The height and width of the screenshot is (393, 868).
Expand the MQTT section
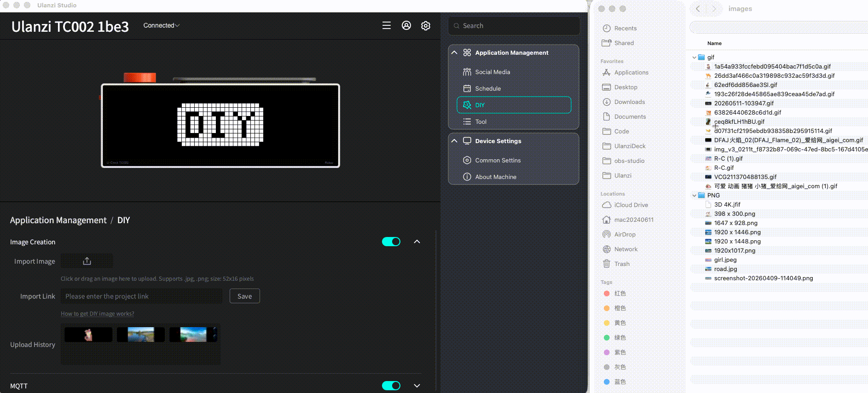coord(417,386)
